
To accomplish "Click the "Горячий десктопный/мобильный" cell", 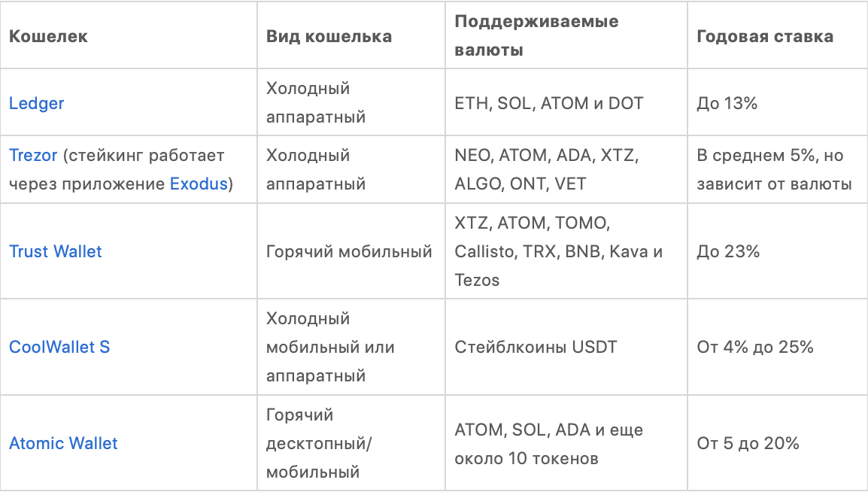I will click(320, 443).
